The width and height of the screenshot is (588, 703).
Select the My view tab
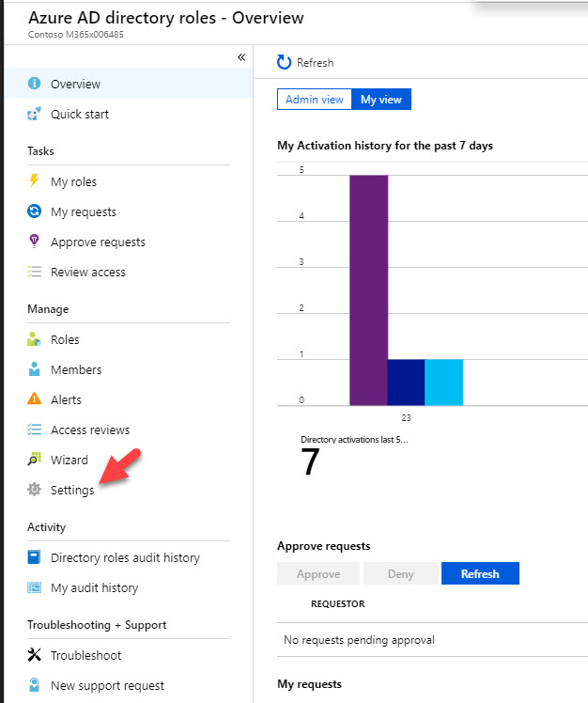(381, 99)
